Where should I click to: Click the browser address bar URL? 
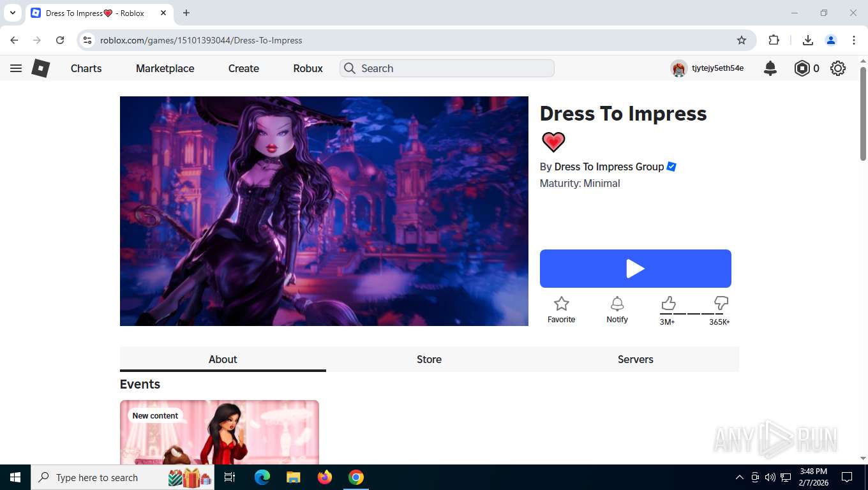pyautogui.click(x=201, y=40)
